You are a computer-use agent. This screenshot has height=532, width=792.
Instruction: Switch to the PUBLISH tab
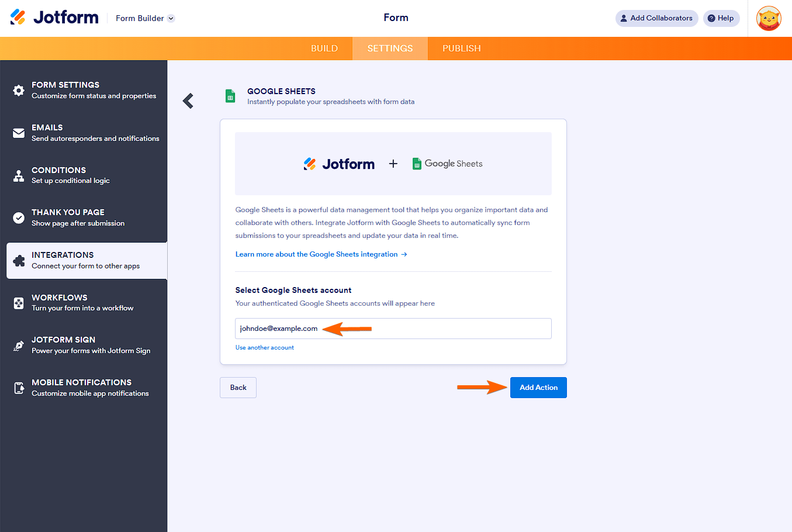pyautogui.click(x=461, y=49)
